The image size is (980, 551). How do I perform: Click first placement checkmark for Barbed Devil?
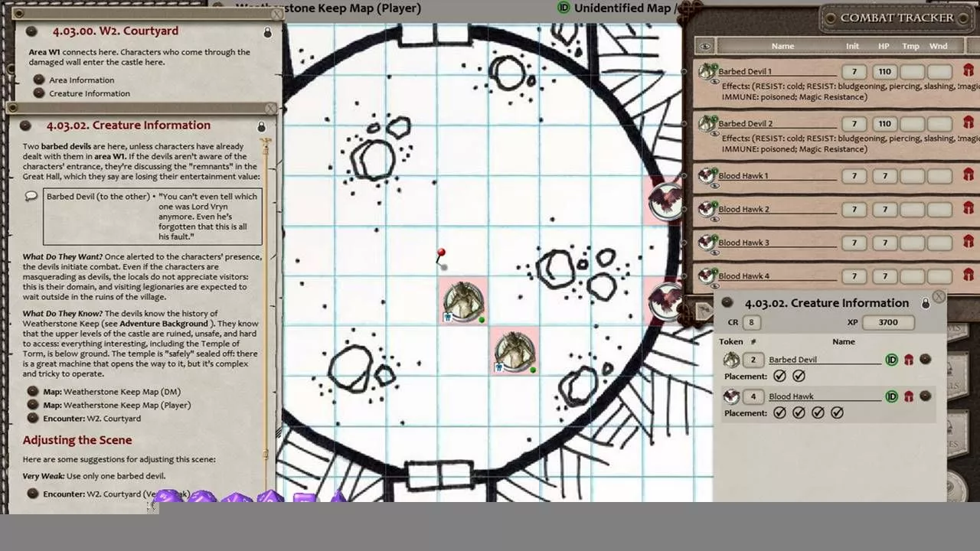(x=779, y=376)
